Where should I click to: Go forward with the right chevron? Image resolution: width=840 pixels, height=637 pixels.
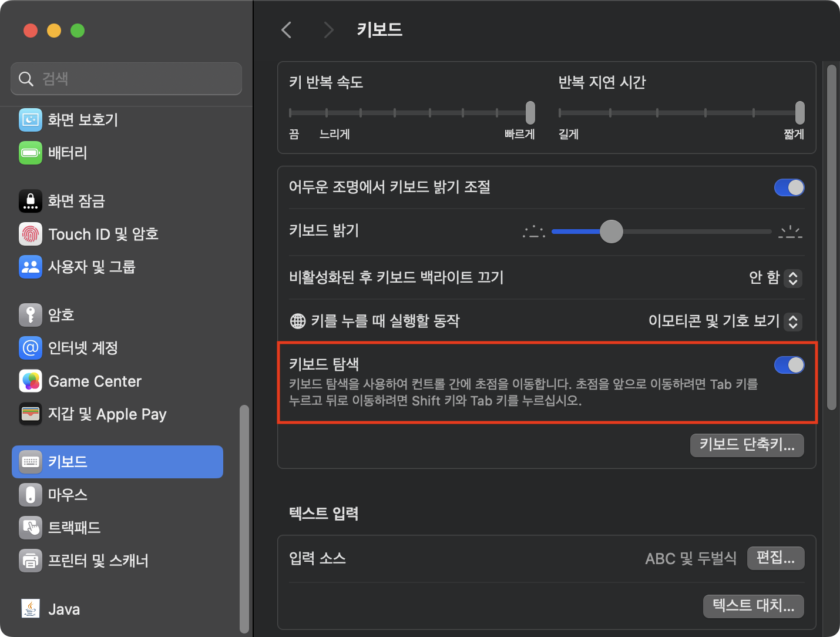pyautogui.click(x=328, y=30)
